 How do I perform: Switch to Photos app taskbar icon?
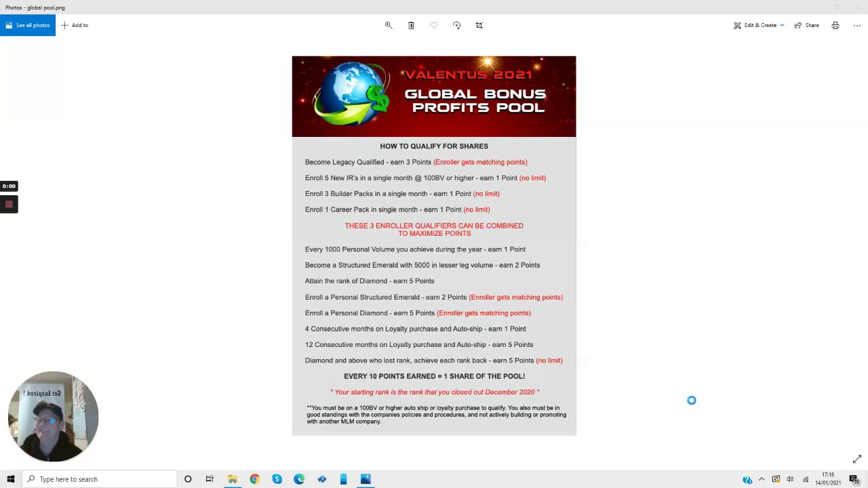click(x=366, y=479)
